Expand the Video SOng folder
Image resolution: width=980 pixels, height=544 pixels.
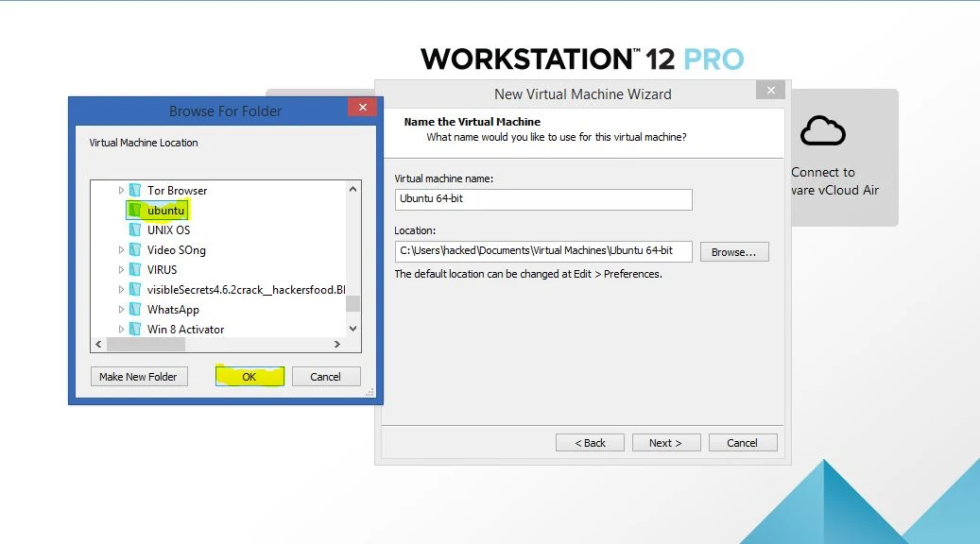121,250
